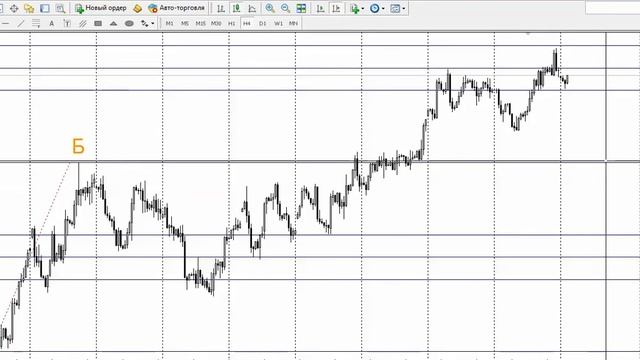Select the rectangle shape tool
This screenshot has height=360, width=640.
coord(98,24)
